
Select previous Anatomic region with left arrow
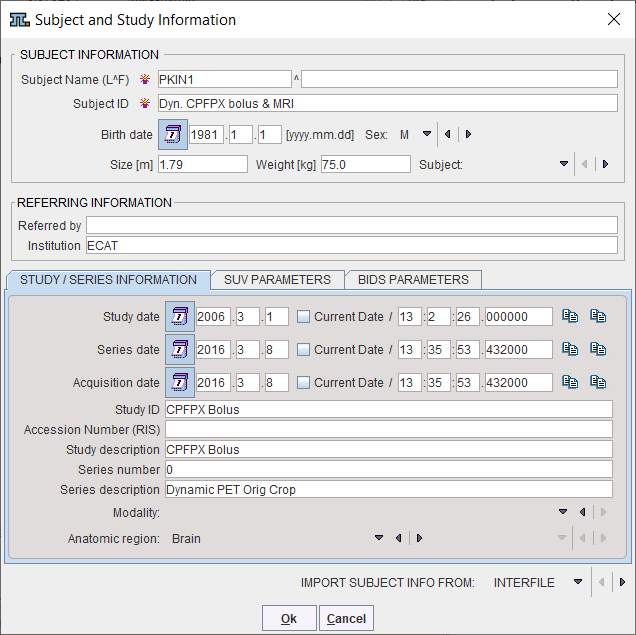[399, 538]
